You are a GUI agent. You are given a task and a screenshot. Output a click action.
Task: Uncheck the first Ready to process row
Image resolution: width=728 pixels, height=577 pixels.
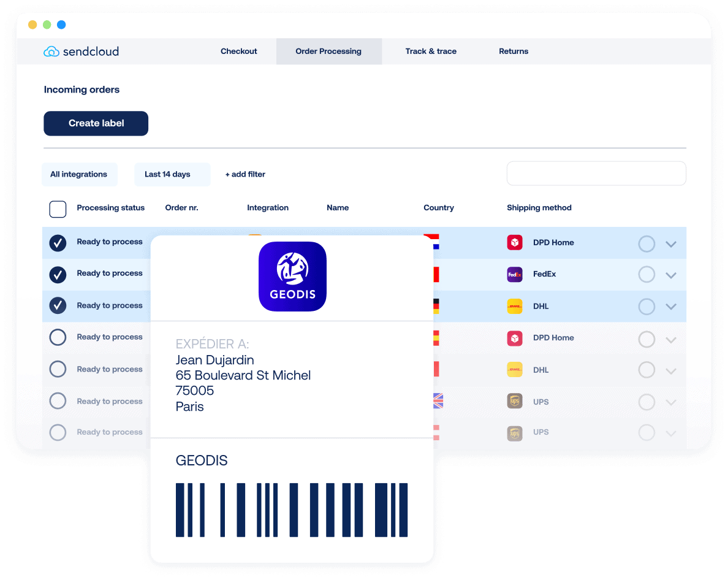[58, 242]
